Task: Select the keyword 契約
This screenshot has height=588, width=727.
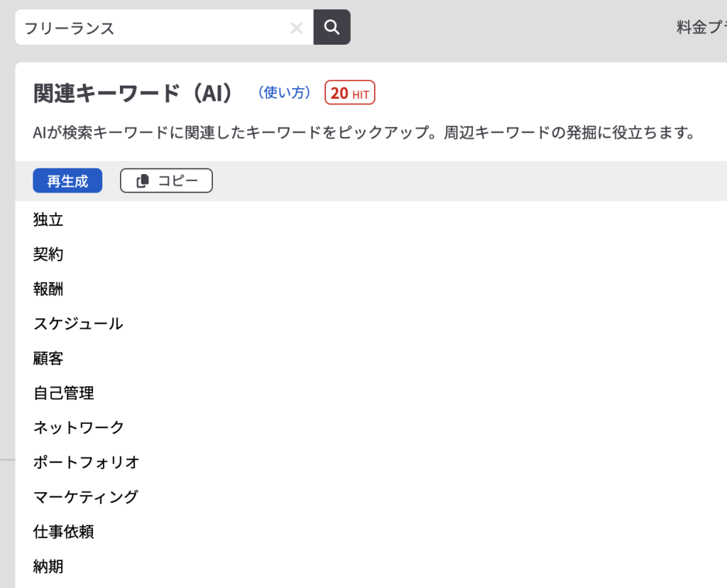Action: tap(48, 254)
